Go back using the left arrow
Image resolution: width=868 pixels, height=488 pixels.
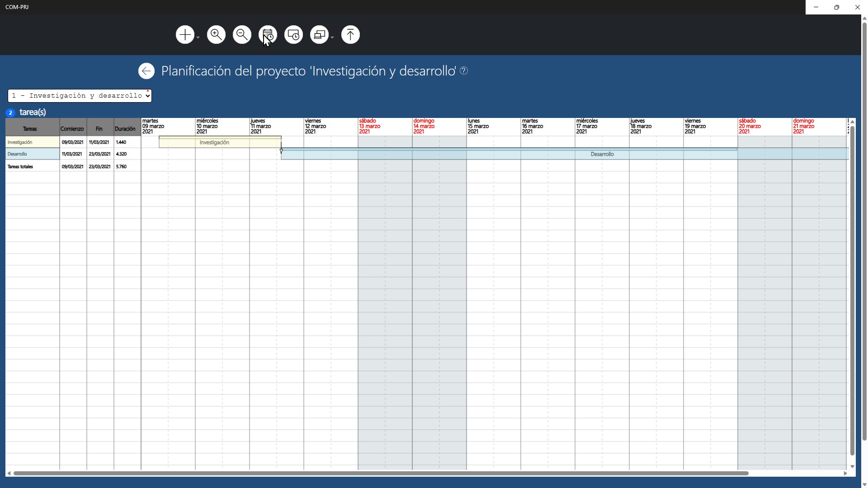(x=146, y=71)
